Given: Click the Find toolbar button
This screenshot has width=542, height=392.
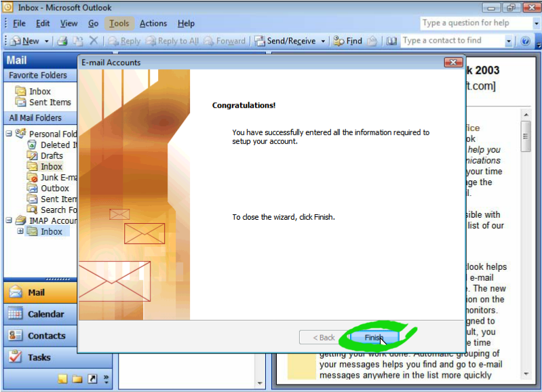Looking at the screenshot, I should tap(348, 41).
